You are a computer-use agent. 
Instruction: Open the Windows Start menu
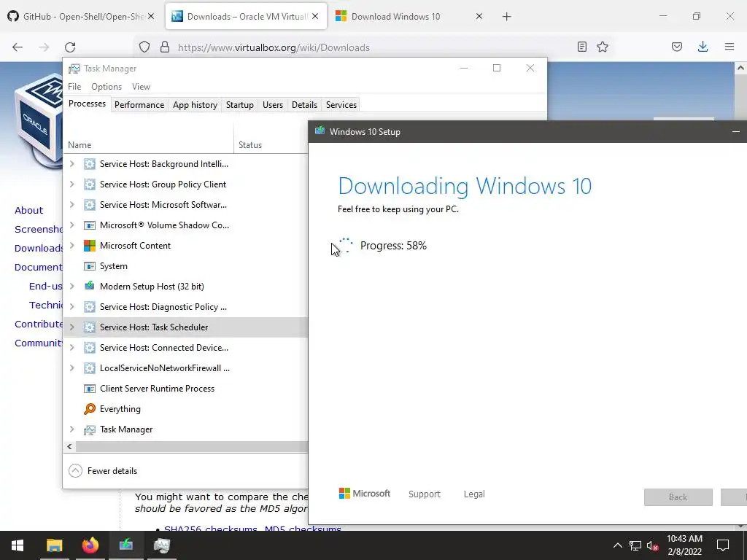coord(18,545)
